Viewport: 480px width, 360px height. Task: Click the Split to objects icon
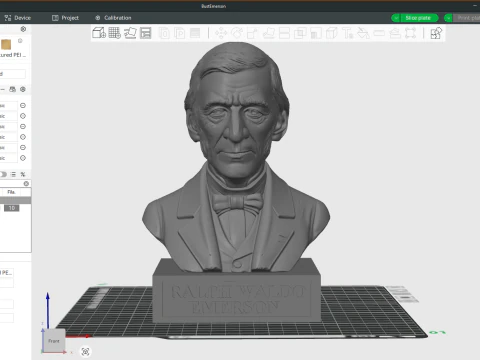pyautogui.click(x=164, y=33)
